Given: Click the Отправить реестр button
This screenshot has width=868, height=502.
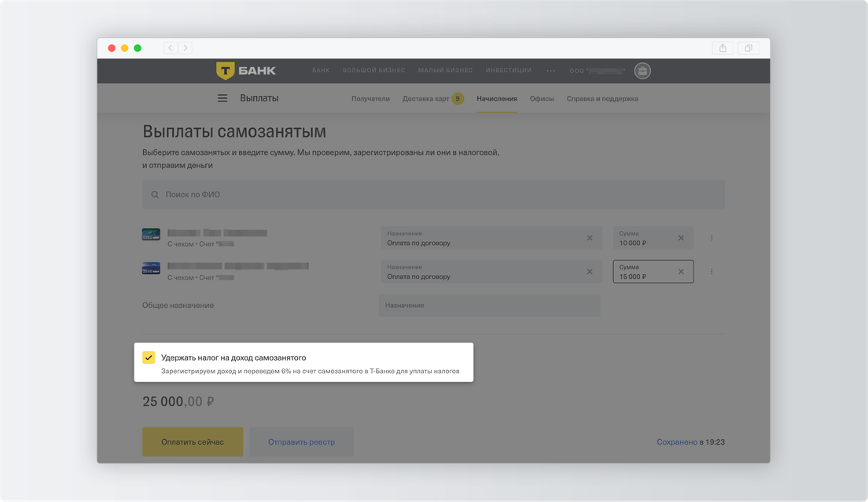Looking at the screenshot, I should [x=301, y=442].
